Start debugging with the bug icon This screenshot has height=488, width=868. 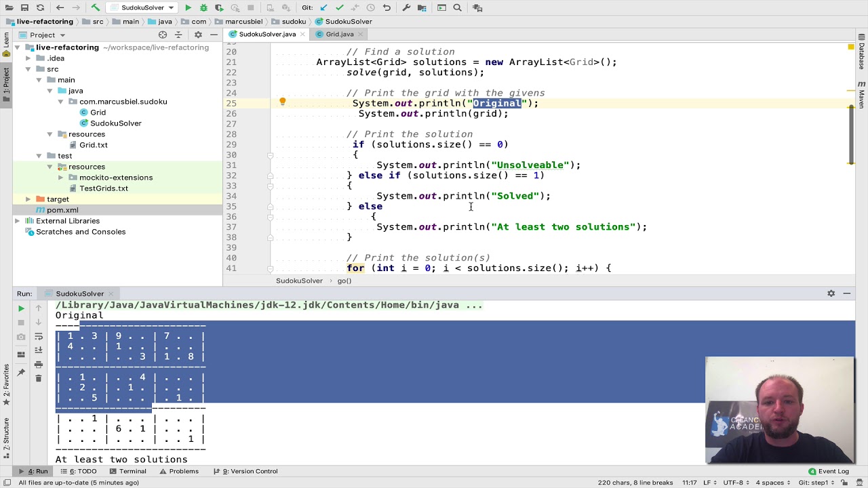pyautogui.click(x=203, y=7)
